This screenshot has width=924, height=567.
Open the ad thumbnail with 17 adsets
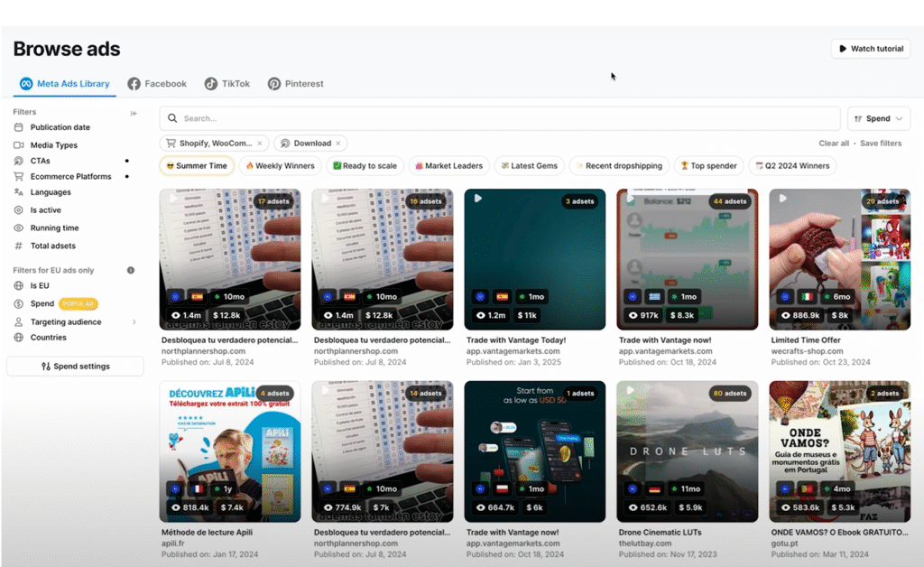(x=230, y=259)
